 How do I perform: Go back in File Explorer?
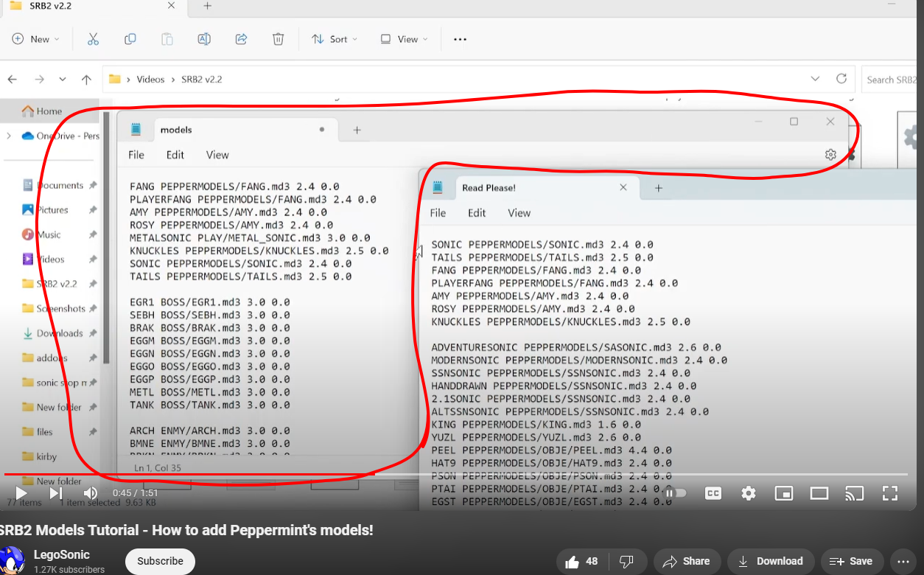(13, 80)
